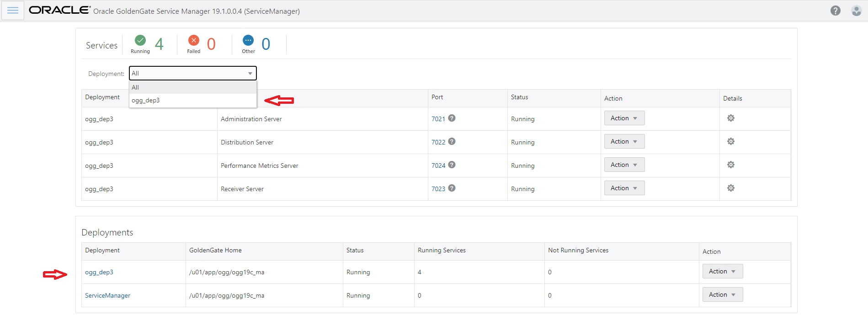Open the user account avatar menu
Image resolution: width=868 pixels, height=326 pixels.
tap(856, 11)
